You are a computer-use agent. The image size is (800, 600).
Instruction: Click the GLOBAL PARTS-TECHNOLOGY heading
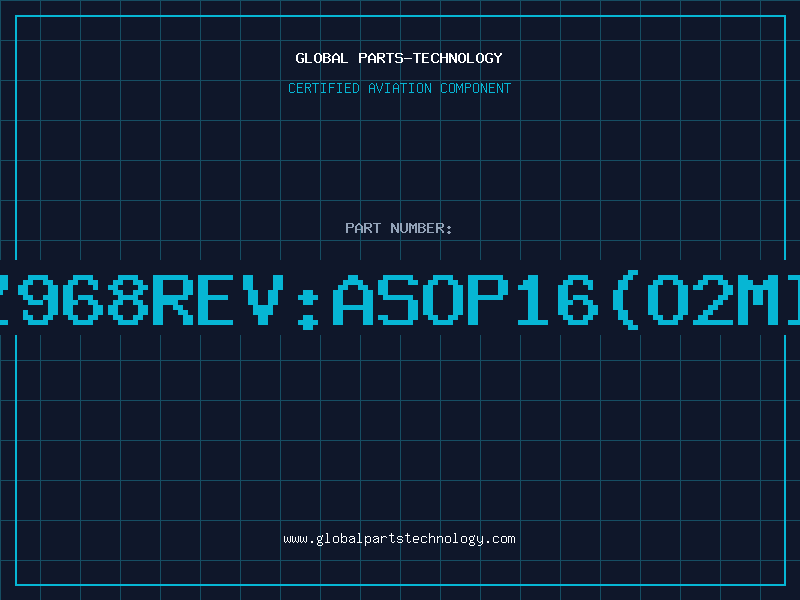(x=399, y=58)
